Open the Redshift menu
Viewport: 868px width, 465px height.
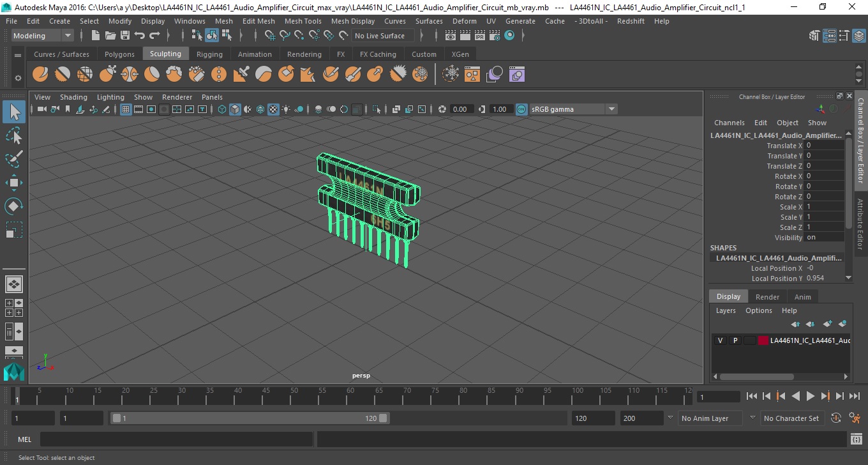[631, 21]
